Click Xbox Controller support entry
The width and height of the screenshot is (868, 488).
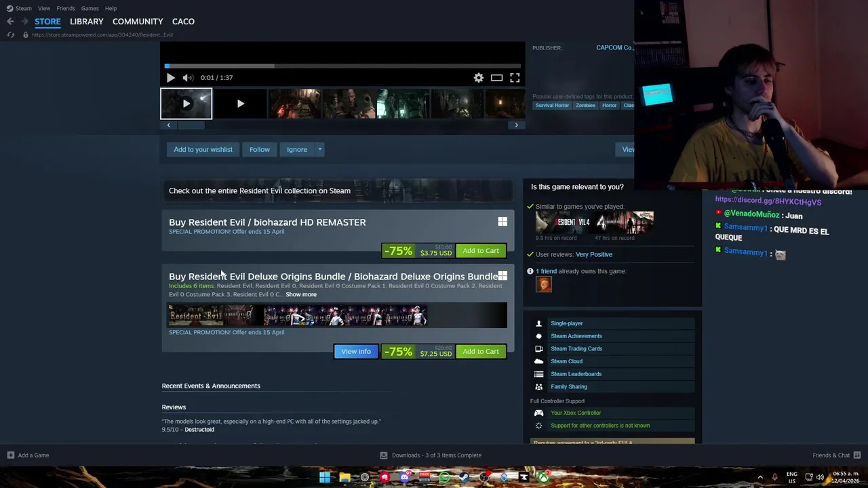tap(576, 413)
